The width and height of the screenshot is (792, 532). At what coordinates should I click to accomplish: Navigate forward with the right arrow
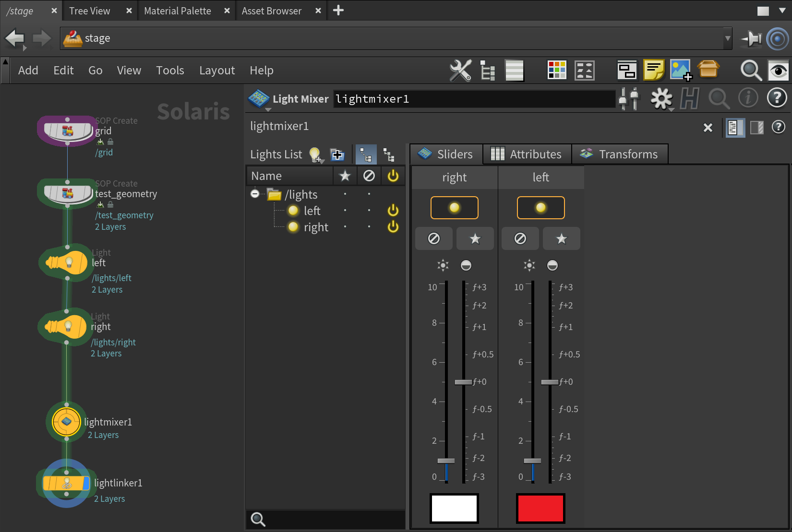coord(42,38)
